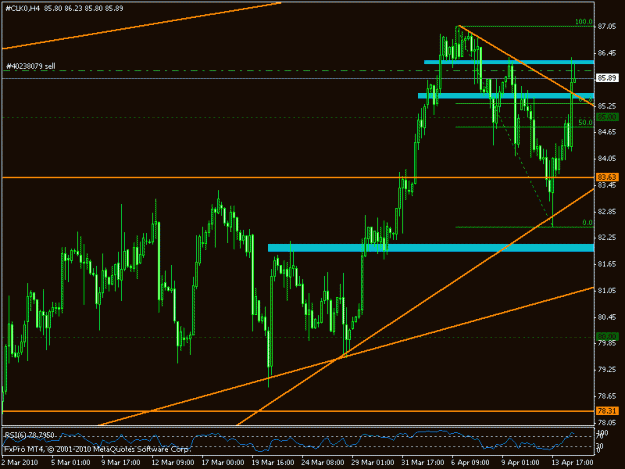This screenshot has height=469, width=625.
Task: Select the orange 78.31 price level tag
Action: tap(607, 410)
